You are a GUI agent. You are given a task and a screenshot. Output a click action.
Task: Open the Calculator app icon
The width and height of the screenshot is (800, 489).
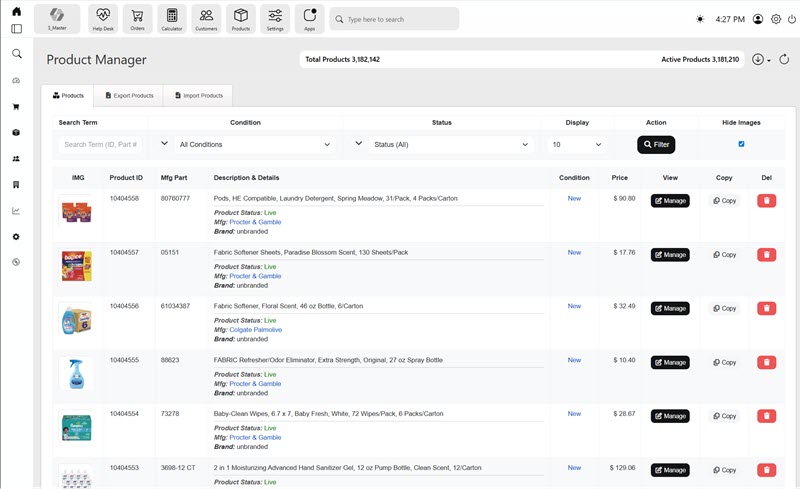click(x=172, y=18)
